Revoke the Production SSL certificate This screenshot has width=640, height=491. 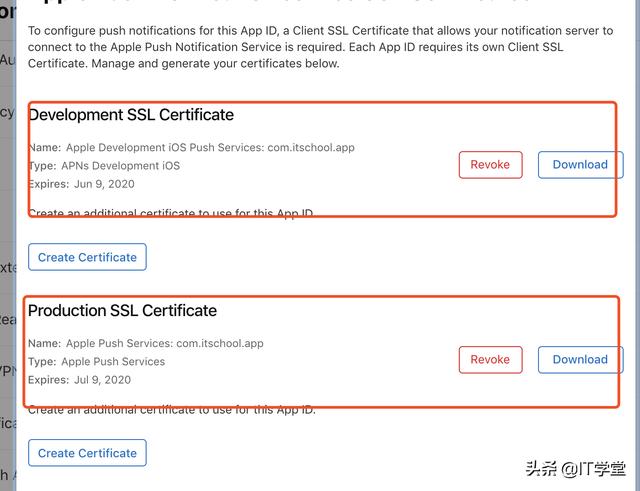pyautogui.click(x=490, y=360)
